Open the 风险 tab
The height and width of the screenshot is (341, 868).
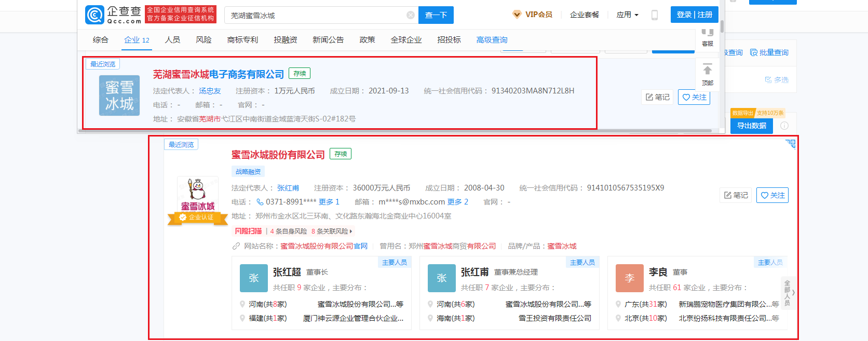click(204, 40)
